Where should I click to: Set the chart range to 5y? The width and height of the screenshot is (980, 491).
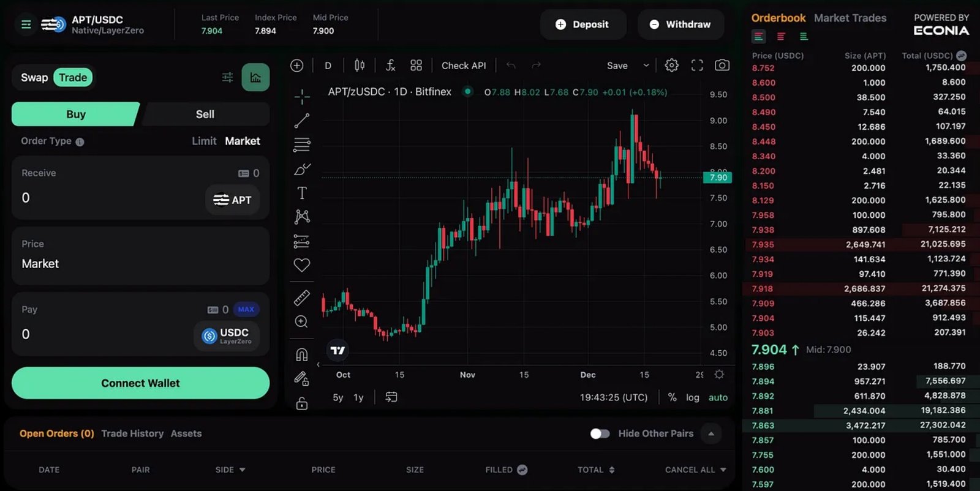coord(338,397)
